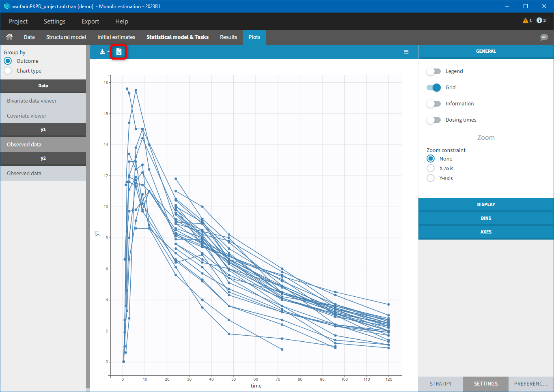Select the X-axis zoom constraint
Viewport: 554px width, 392px height.
pos(431,168)
